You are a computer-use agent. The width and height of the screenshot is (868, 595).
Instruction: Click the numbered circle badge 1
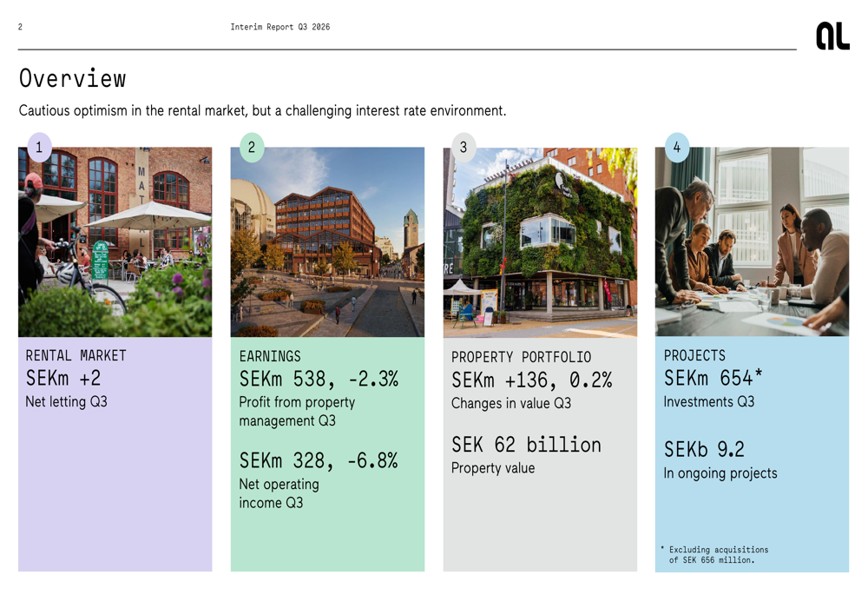pyautogui.click(x=39, y=148)
